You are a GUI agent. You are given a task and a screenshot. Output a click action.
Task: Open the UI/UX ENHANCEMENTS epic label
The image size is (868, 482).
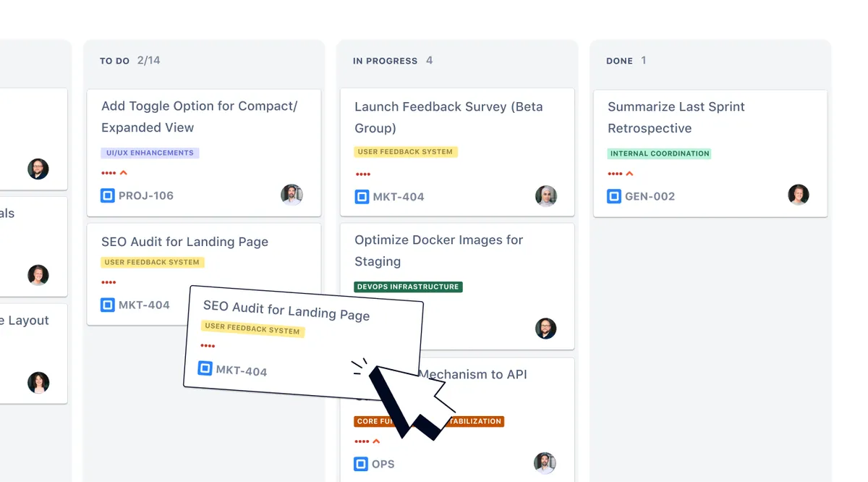point(150,153)
